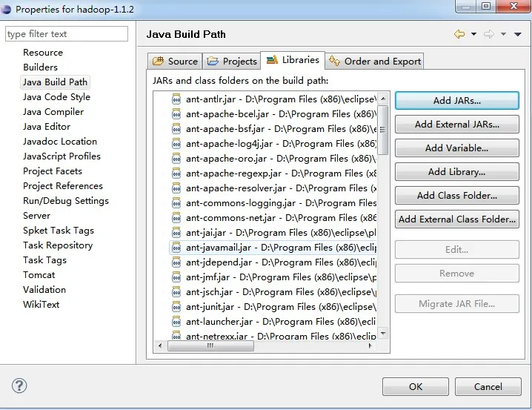Viewport: 532px width, 410px height.
Task: Dismiss dialog with the Cancel button
Action: point(488,386)
